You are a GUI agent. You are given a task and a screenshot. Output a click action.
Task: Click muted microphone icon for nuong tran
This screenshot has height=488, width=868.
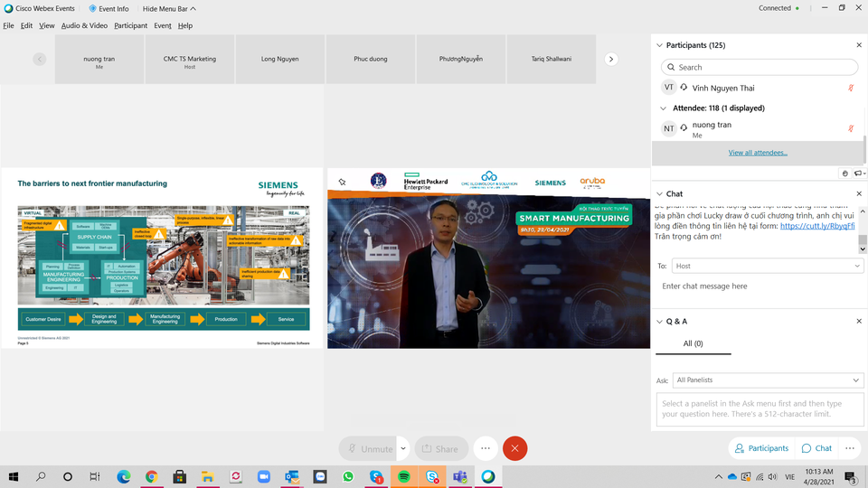point(851,129)
